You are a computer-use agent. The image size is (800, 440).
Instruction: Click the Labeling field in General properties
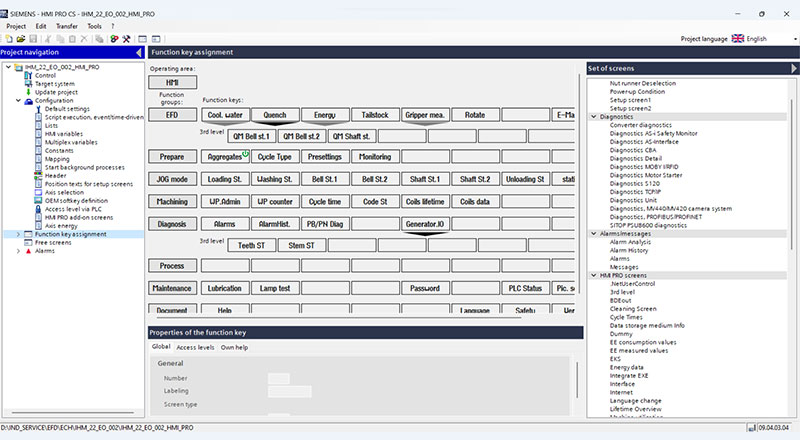click(289, 392)
